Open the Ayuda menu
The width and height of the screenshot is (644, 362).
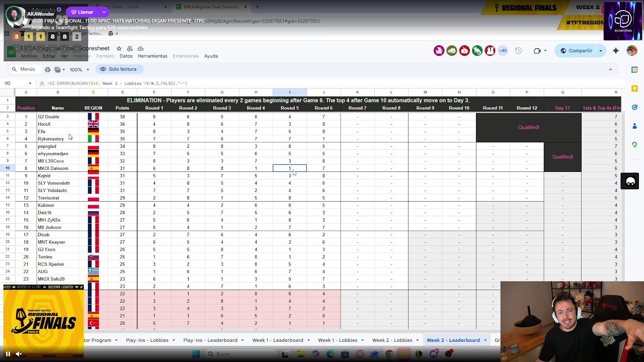click(x=211, y=56)
